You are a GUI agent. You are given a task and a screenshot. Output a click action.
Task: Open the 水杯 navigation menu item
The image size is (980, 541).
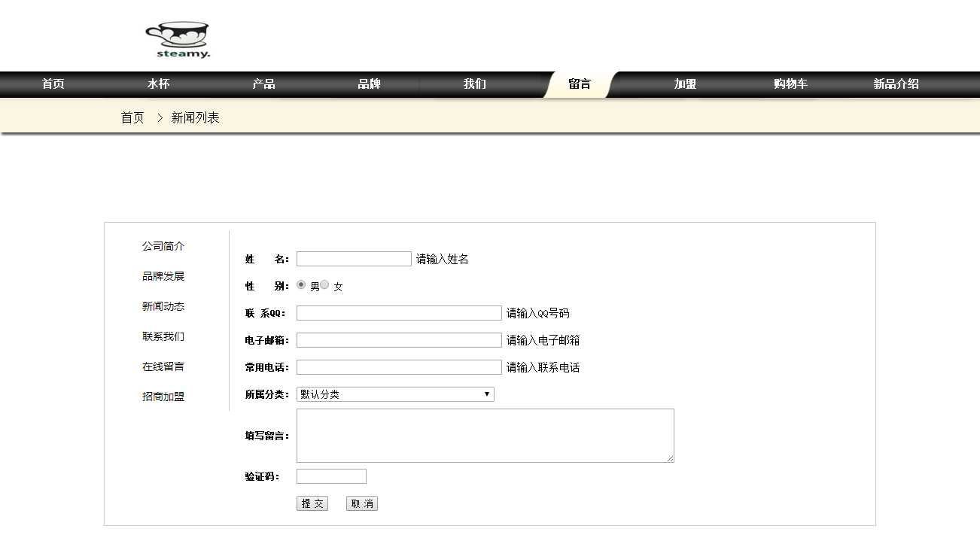coord(158,84)
